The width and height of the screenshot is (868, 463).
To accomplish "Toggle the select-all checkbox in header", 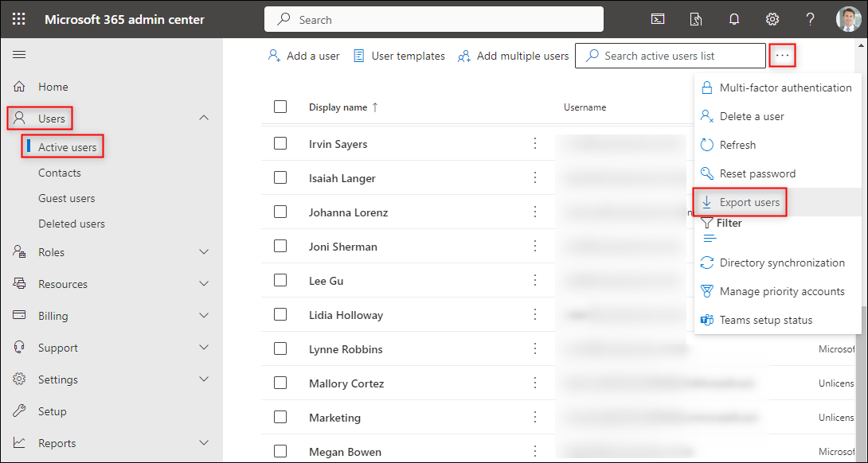I will click(280, 107).
